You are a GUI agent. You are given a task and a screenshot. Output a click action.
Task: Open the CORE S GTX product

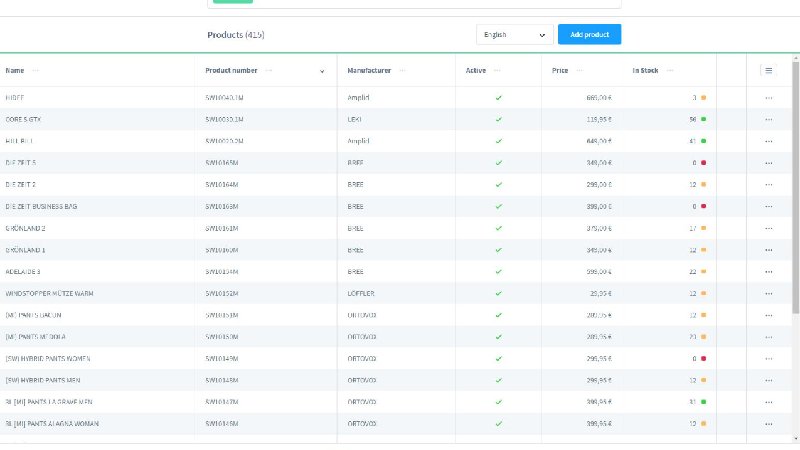point(23,119)
